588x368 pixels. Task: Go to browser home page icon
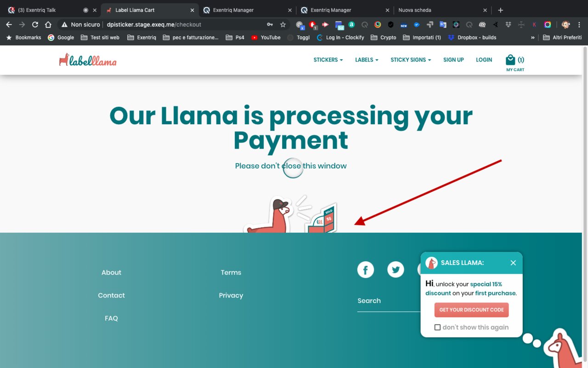(48, 24)
